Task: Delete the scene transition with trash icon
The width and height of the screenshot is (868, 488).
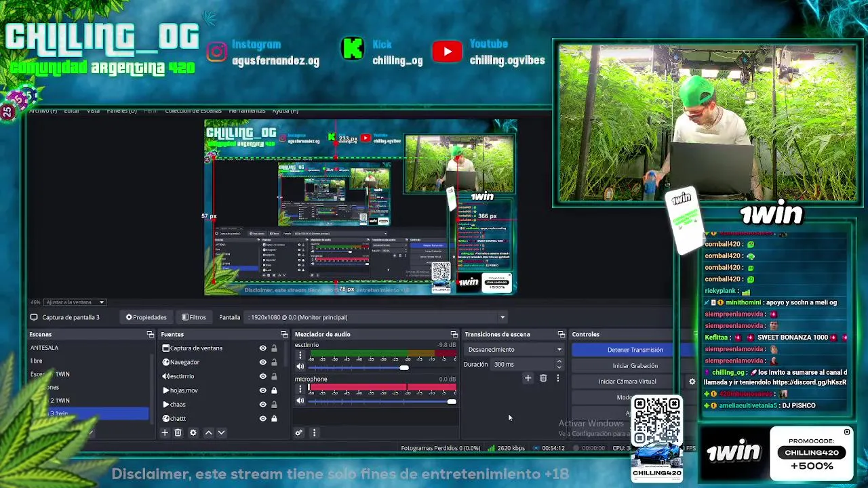Action: pos(543,378)
